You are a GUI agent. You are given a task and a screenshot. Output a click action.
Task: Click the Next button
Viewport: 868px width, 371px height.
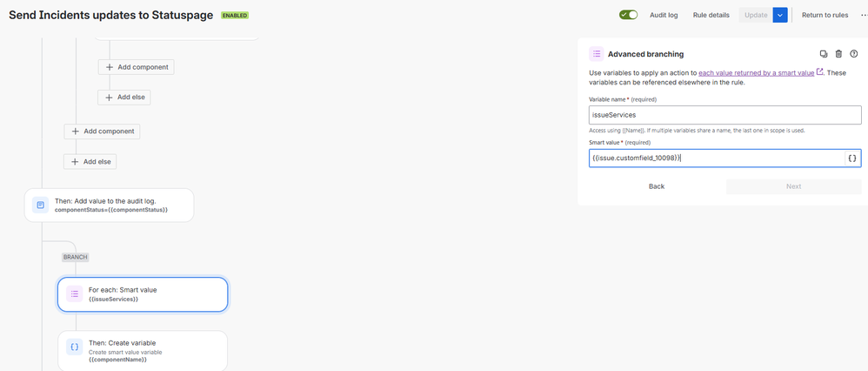(794, 186)
